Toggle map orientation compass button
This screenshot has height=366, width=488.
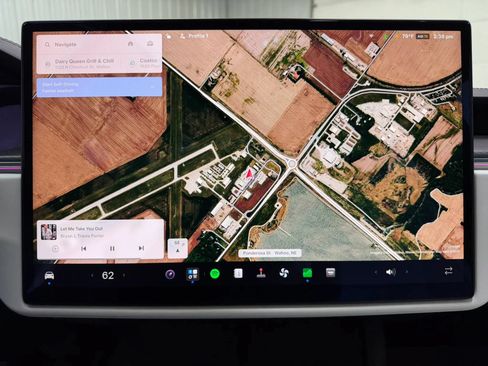click(x=177, y=248)
